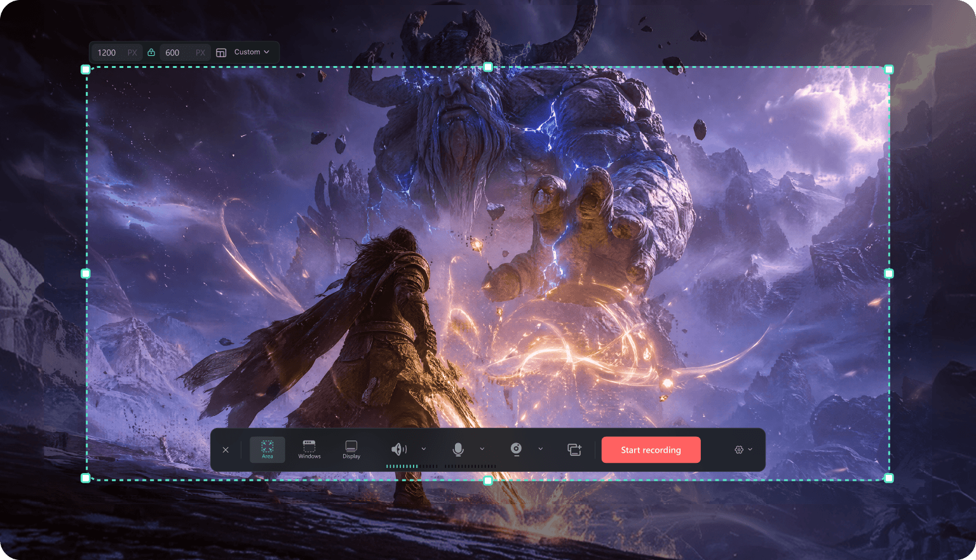Viewport: 976px width, 560px height.
Task: Click the bottom-center selection edge handle
Action: 488,481
